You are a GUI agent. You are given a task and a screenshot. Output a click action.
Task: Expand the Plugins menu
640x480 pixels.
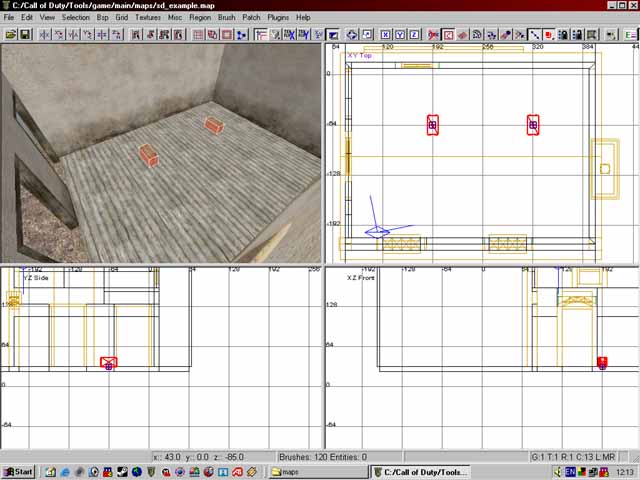coord(278,17)
